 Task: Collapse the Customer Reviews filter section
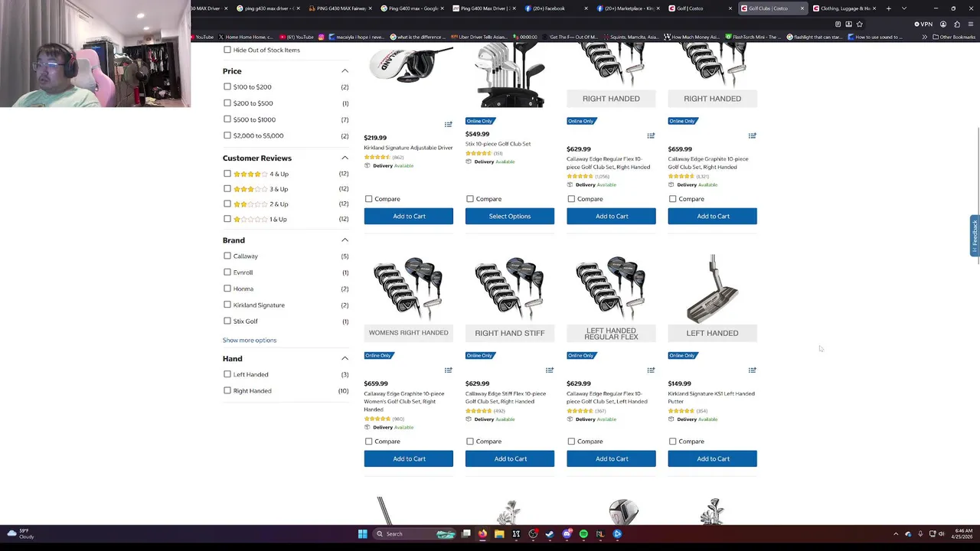[x=345, y=158]
